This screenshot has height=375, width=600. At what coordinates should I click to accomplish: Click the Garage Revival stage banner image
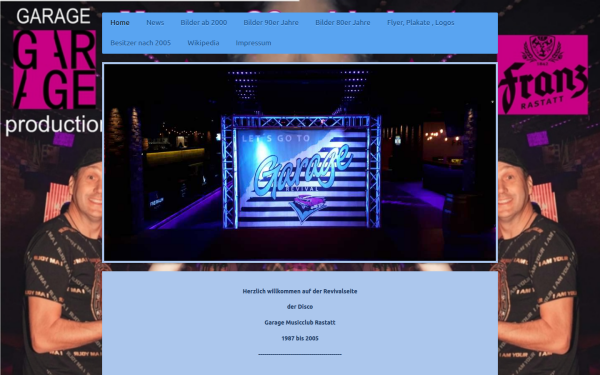point(300,163)
